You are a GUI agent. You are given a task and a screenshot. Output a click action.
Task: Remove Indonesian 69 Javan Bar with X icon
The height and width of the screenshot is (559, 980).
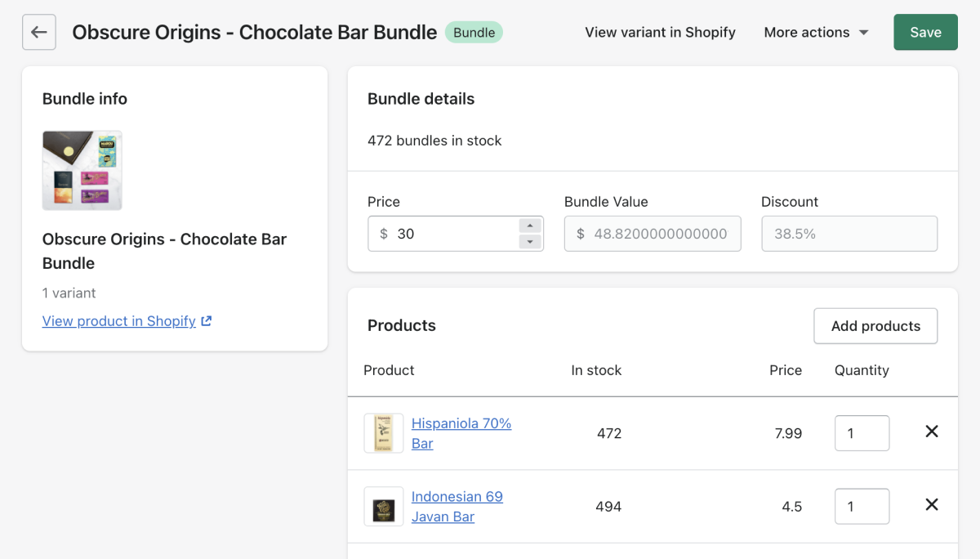[931, 505]
